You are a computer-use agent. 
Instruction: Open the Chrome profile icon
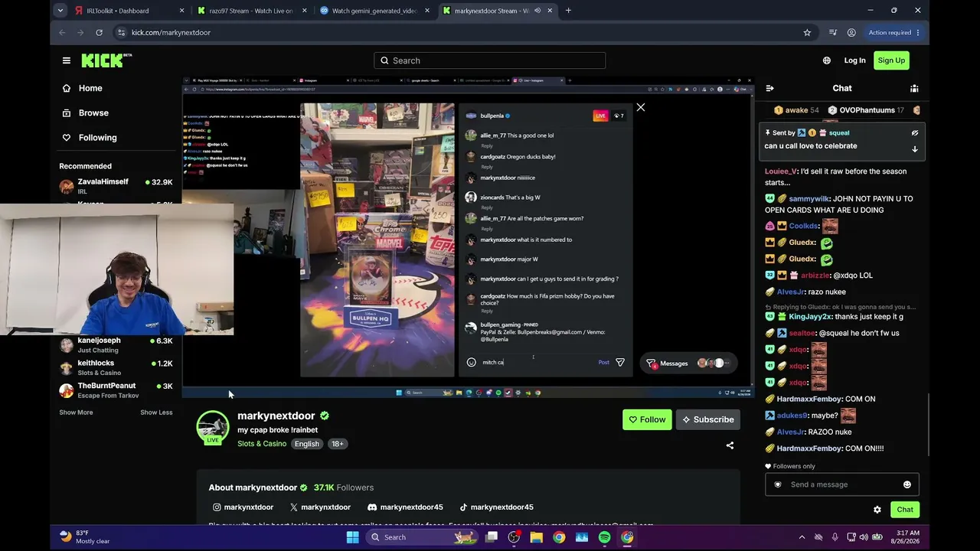(x=851, y=33)
